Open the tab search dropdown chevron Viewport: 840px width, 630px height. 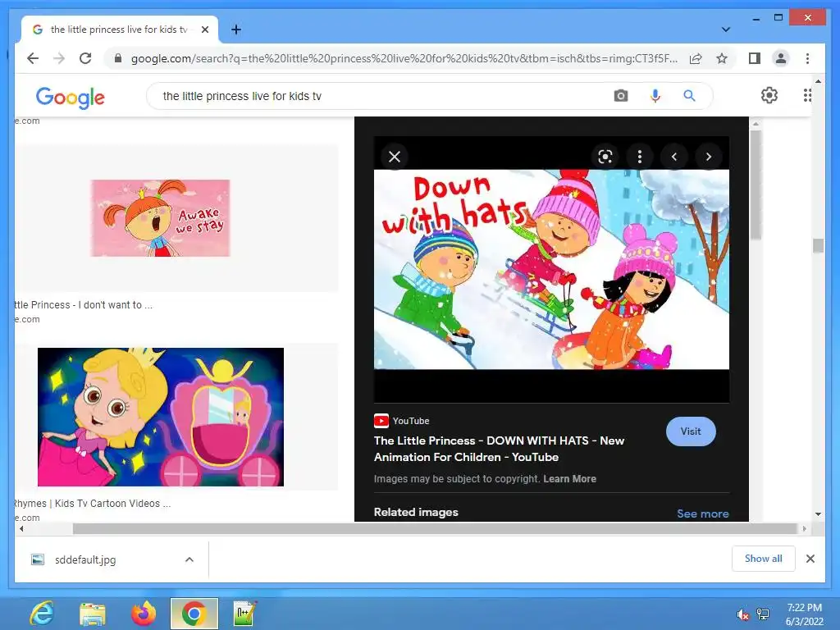(x=726, y=30)
